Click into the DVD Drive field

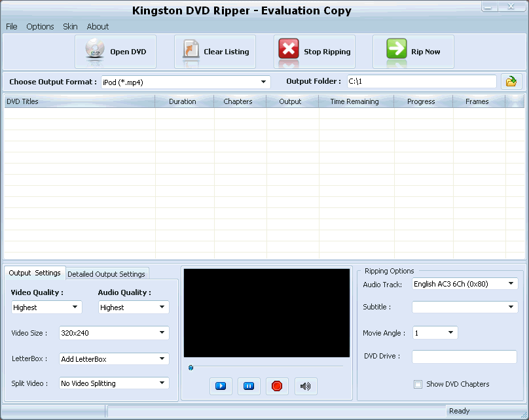464,357
